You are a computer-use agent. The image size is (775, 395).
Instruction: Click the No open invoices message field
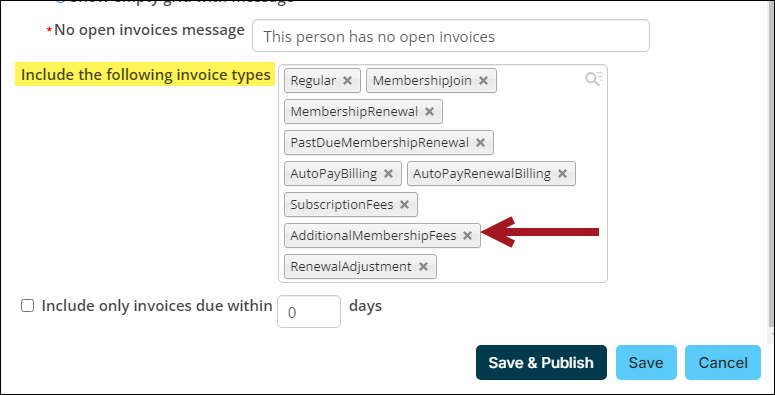click(451, 36)
